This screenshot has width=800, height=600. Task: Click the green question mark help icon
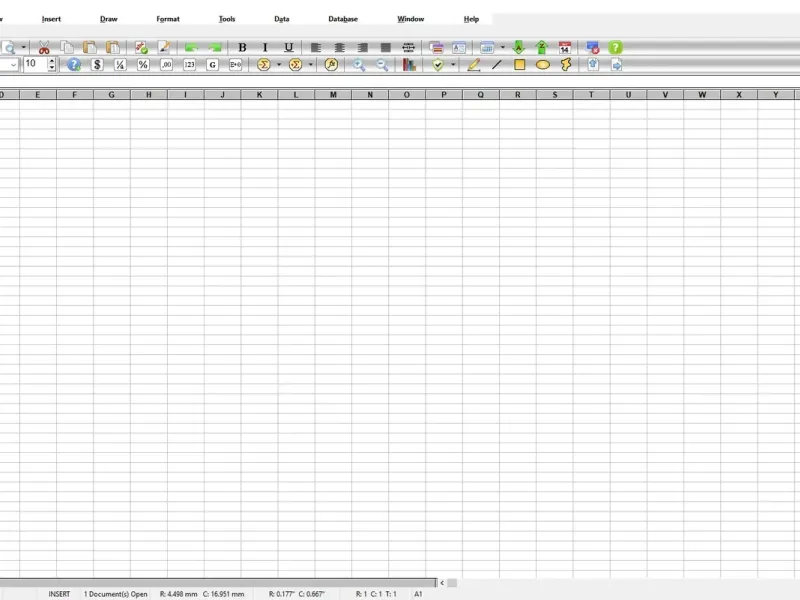pos(615,47)
